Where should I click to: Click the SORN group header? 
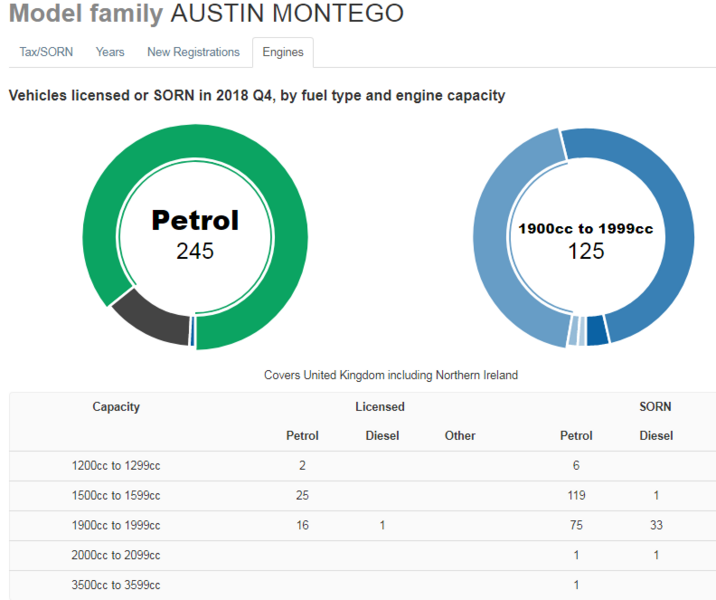point(655,407)
